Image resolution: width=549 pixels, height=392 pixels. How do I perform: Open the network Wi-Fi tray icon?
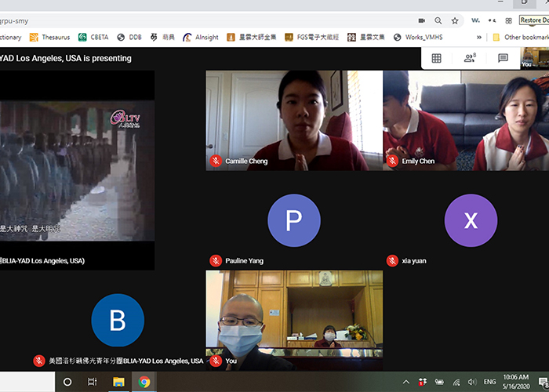tap(456, 382)
